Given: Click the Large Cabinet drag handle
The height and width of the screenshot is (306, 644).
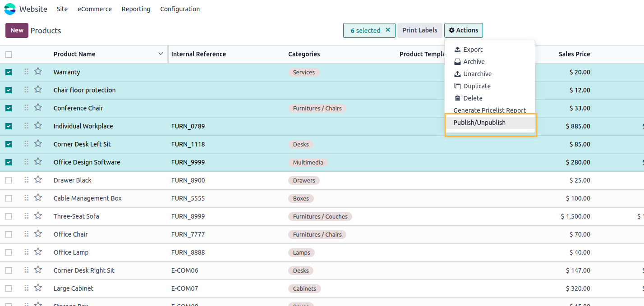Looking at the screenshot, I should [x=27, y=288].
